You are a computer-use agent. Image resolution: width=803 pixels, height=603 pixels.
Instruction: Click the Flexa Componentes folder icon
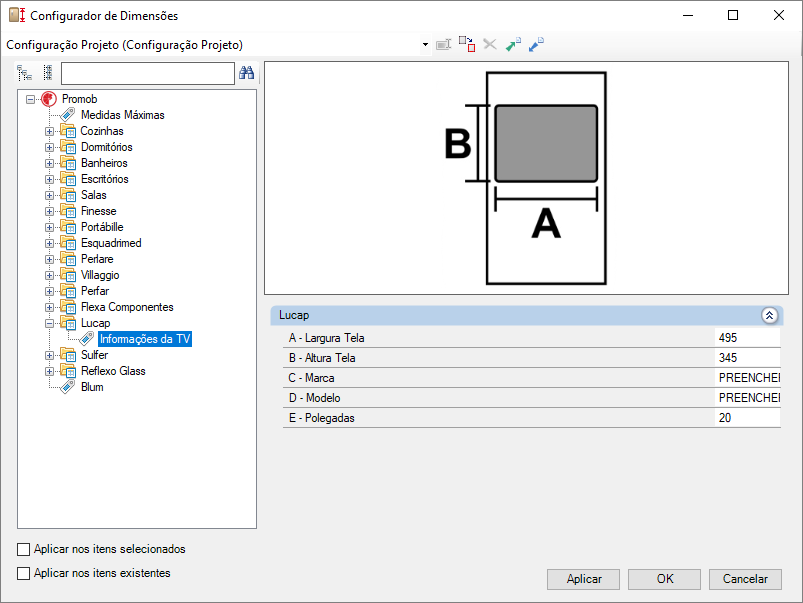pos(68,307)
